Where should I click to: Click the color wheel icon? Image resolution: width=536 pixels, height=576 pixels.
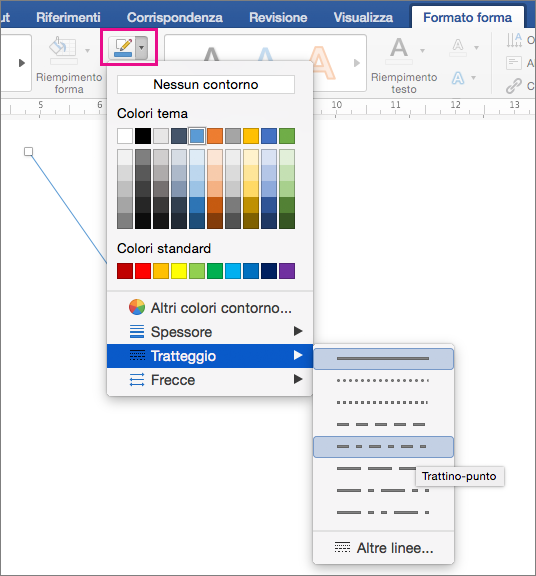[137, 307]
